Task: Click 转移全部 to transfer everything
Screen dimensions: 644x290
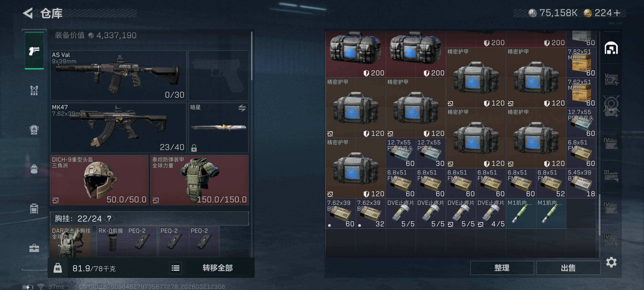Action: pos(218,268)
